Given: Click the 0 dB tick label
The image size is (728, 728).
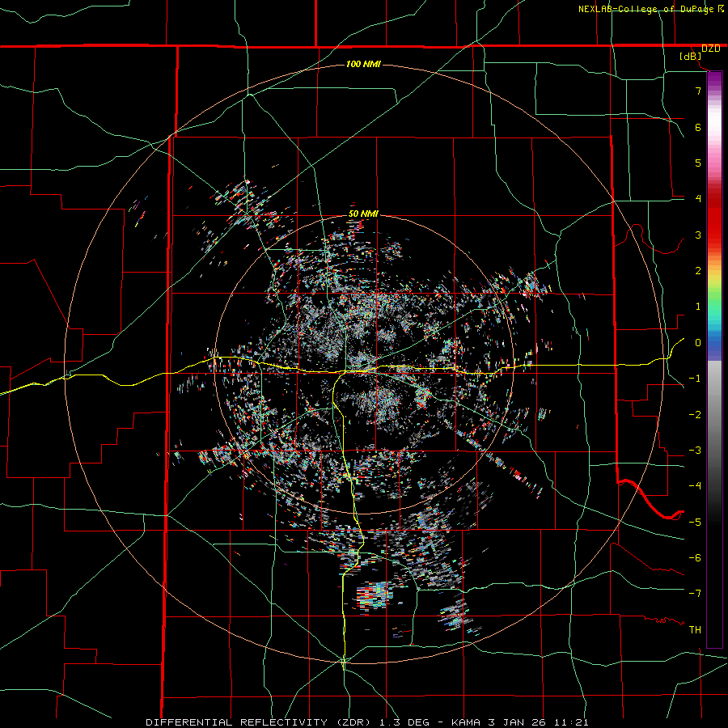Looking at the screenshot, I should (x=698, y=343).
